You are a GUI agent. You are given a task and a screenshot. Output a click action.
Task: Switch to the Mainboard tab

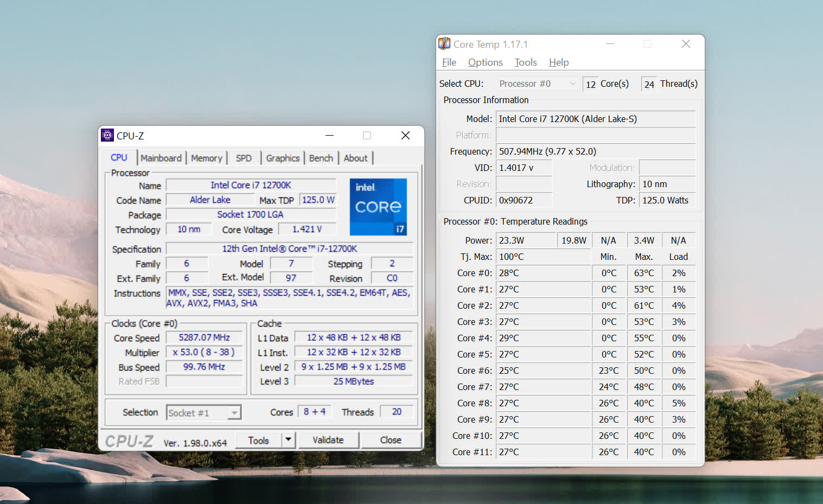pyautogui.click(x=161, y=158)
